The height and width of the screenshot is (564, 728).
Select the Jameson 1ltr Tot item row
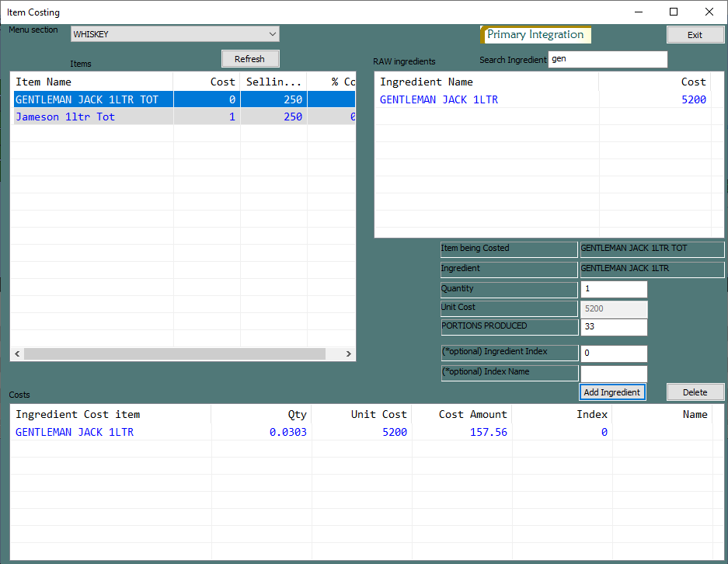click(x=183, y=117)
